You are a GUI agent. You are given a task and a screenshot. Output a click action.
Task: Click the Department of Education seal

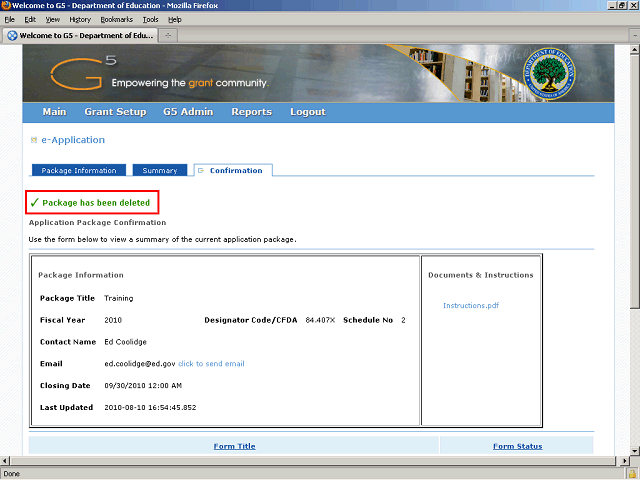(549, 73)
